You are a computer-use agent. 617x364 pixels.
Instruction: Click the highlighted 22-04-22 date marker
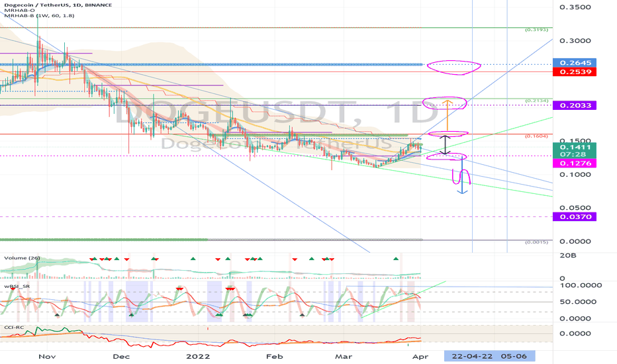(472, 356)
